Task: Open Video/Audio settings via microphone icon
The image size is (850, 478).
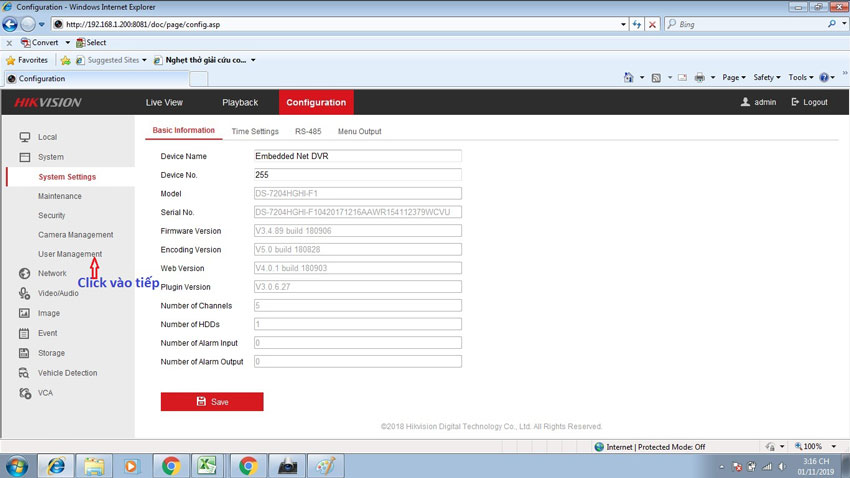Action: tap(25, 293)
